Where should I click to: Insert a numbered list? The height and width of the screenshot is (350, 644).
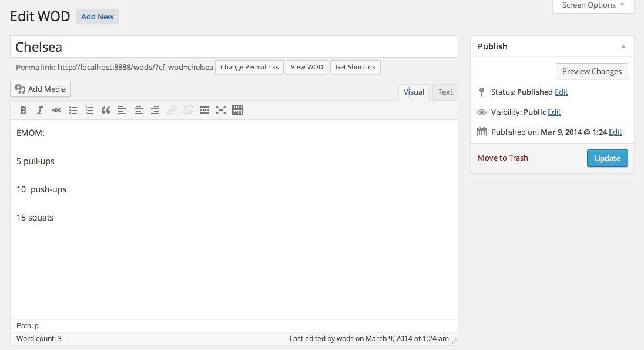click(x=89, y=110)
